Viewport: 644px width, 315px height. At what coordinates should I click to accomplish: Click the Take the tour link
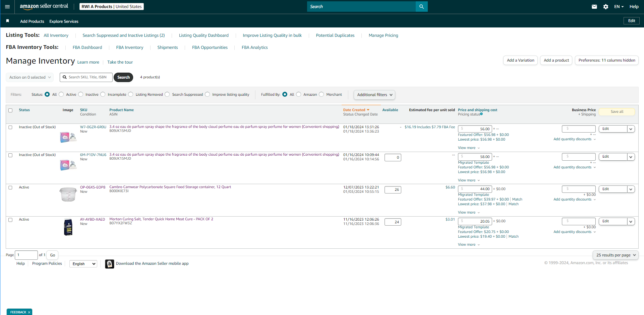pyautogui.click(x=120, y=62)
